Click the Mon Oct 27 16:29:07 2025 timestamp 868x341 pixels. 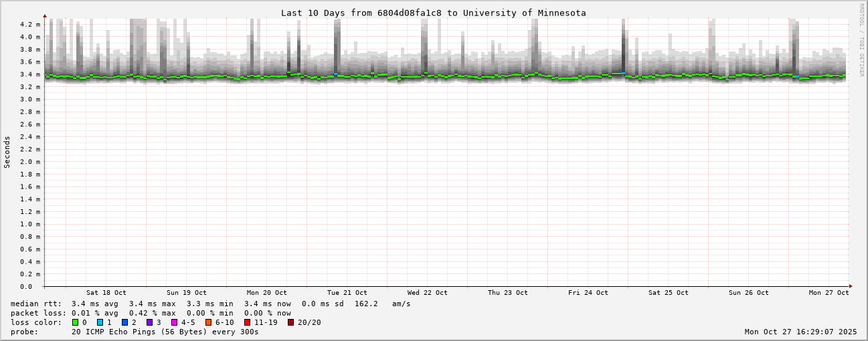click(x=800, y=332)
